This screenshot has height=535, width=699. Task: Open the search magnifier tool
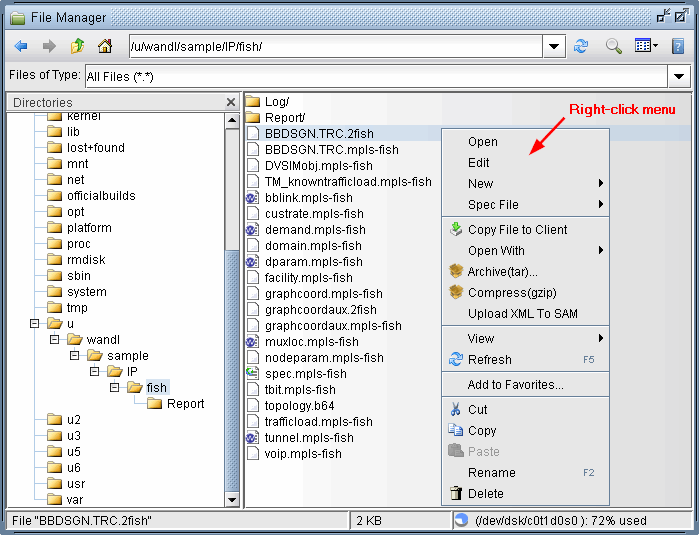pos(613,46)
